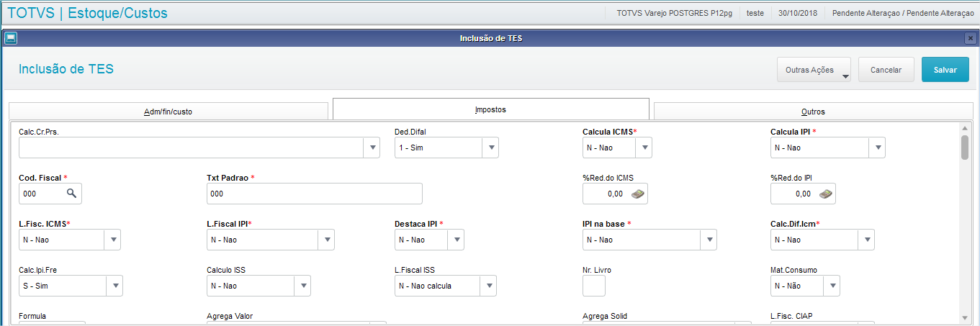Screen dimensions: 980x326
Task: Expand the Outras Ações arrow
Action: pos(845,76)
